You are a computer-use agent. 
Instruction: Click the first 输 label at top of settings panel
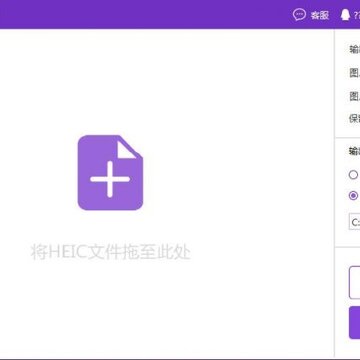[354, 49]
